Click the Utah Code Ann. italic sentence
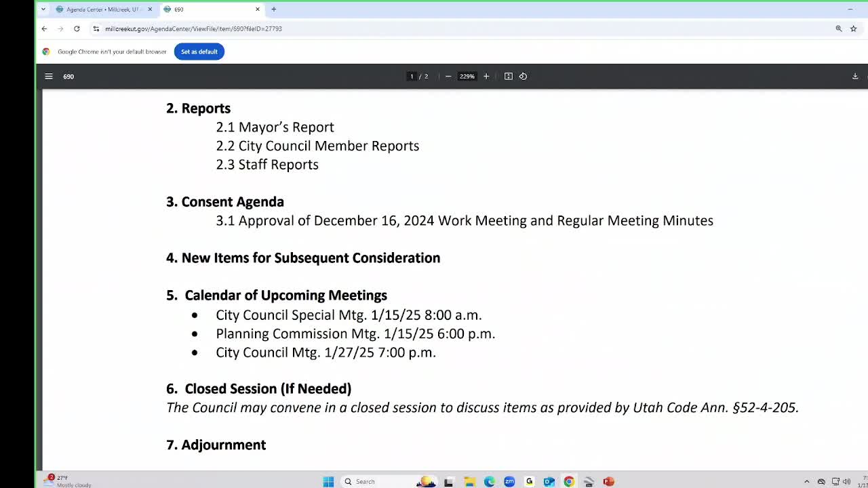 [x=483, y=408]
